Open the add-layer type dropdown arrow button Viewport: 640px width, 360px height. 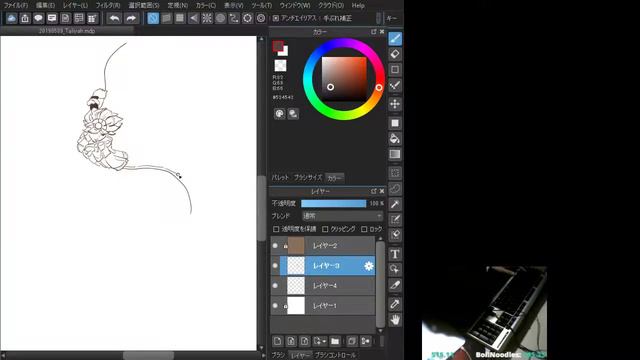point(320,341)
